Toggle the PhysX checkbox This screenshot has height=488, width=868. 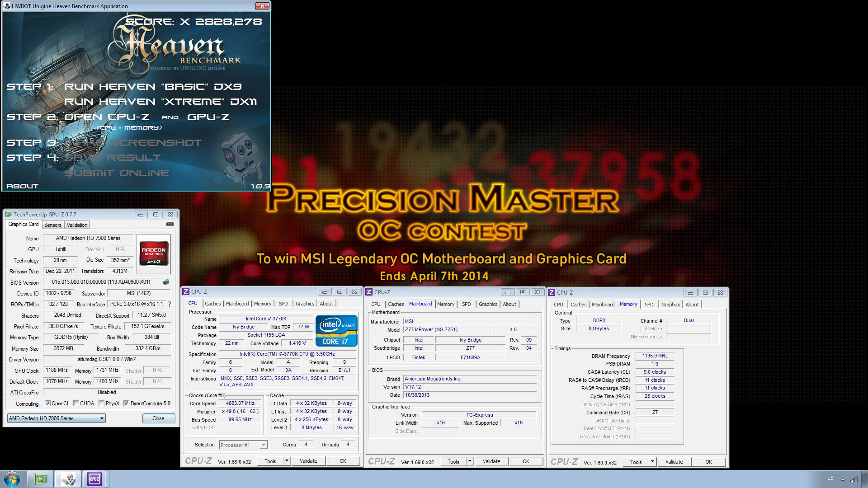[x=101, y=404]
